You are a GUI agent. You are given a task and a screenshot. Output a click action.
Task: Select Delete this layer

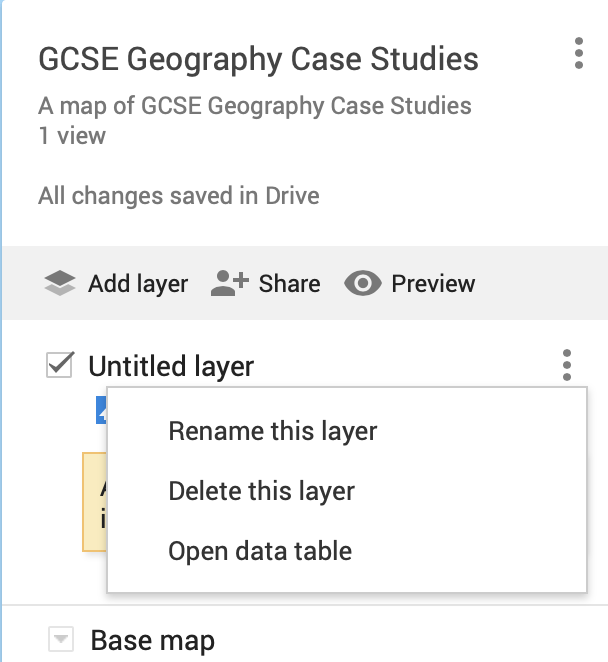pyautogui.click(x=261, y=491)
